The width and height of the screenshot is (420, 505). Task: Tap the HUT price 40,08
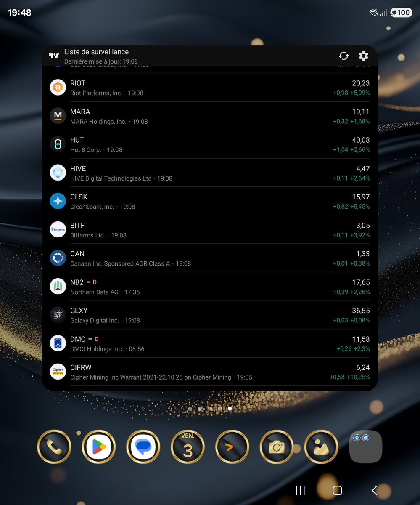click(x=361, y=140)
